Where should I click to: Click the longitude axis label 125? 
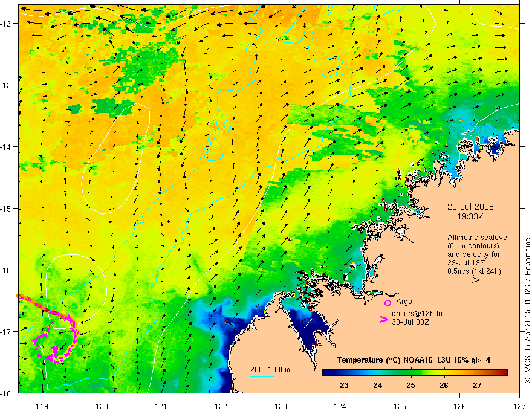pos(400,406)
